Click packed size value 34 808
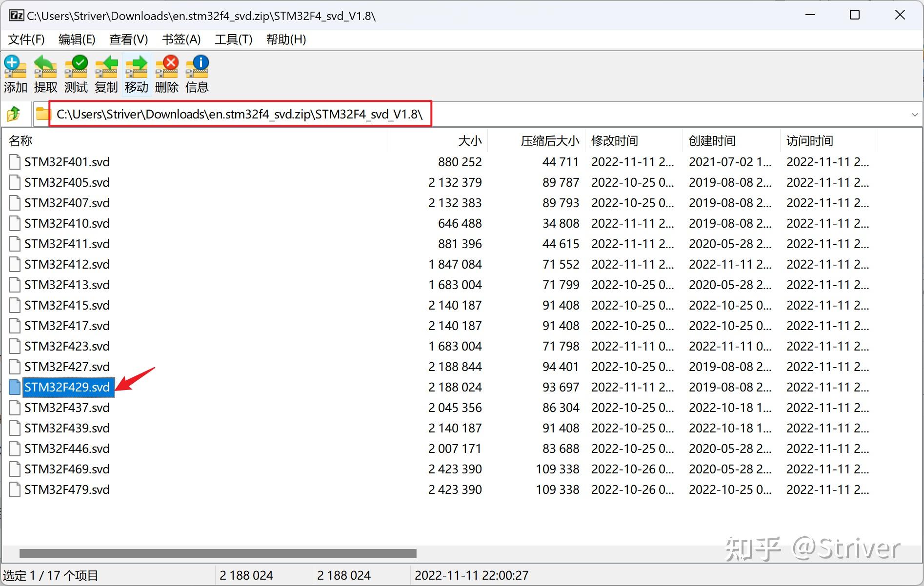The height and width of the screenshot is (586, 924). 561,223
